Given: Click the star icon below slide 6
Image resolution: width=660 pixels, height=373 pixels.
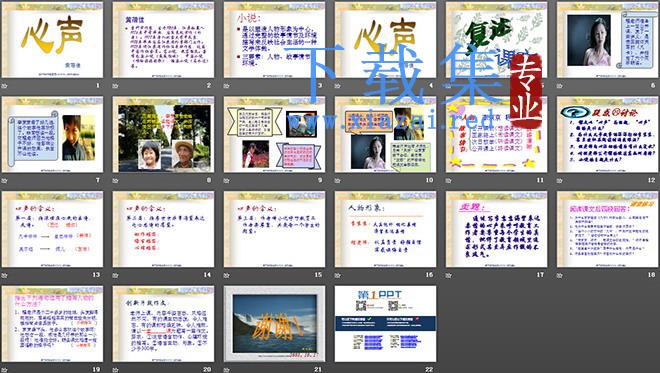Looking at the screenshot, I should coord(560,86).
